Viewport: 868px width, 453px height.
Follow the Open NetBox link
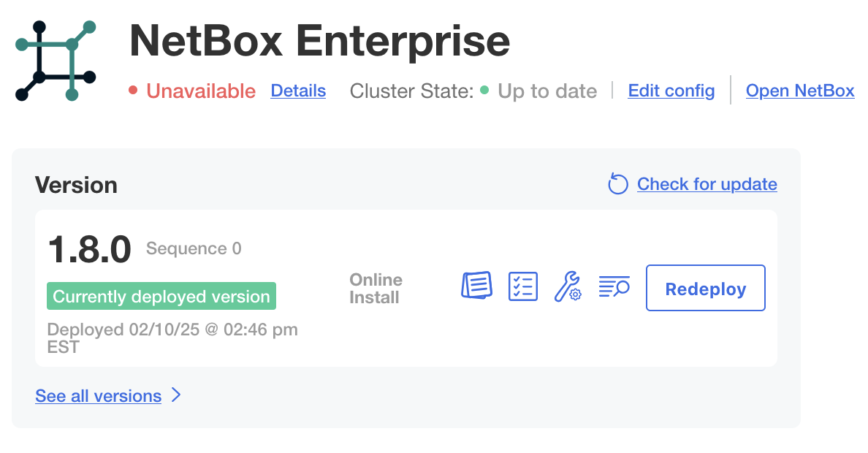[x=800, y=91]
